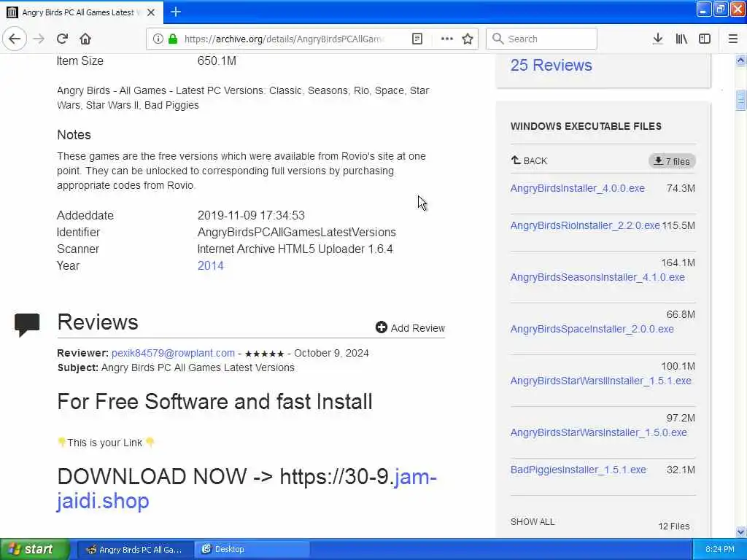This screenshot has height=560, width=747.
Task: Click the WINDOWS EXECUTABLE FILES heading
Action: pos(586,126)
